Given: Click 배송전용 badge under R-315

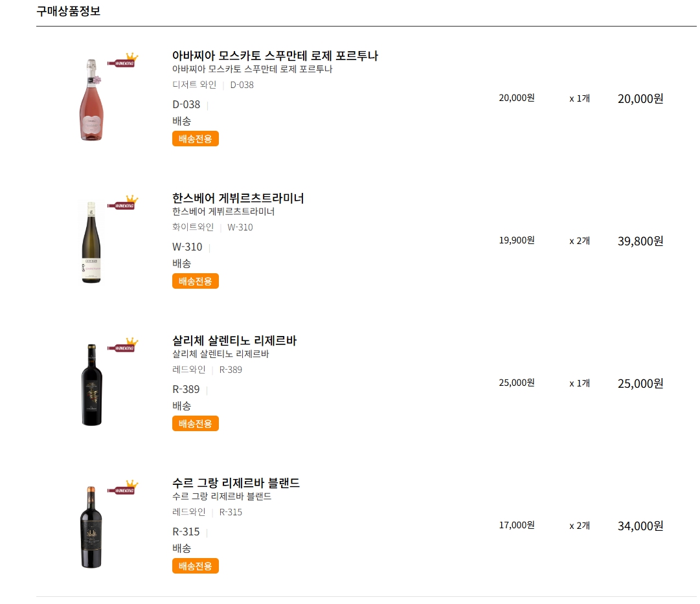Looking at the screenshot, I should tap(196, 566).
